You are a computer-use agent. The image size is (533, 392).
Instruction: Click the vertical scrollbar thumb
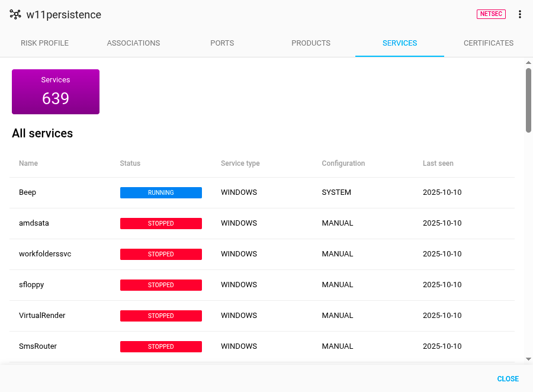[528, 99]
